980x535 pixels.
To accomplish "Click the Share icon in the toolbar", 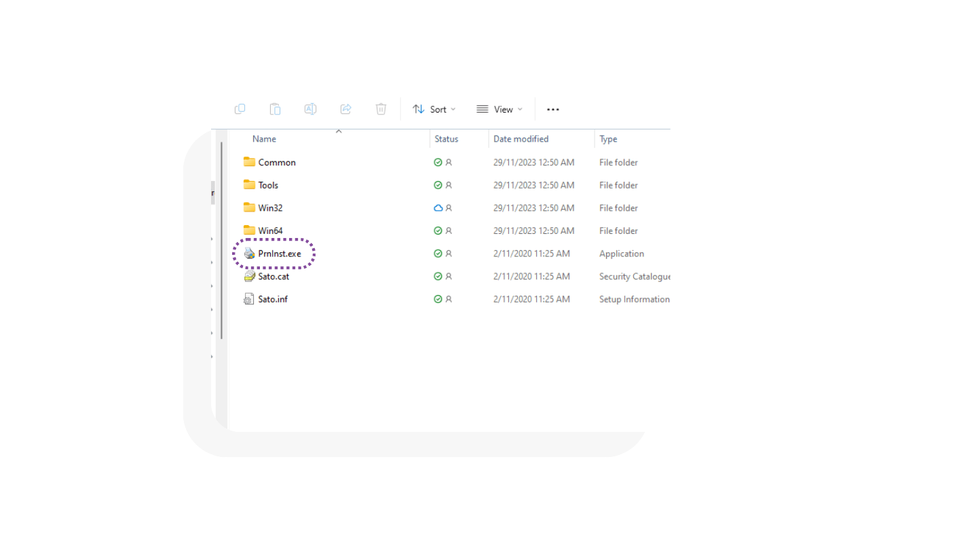I will point(345,108).
